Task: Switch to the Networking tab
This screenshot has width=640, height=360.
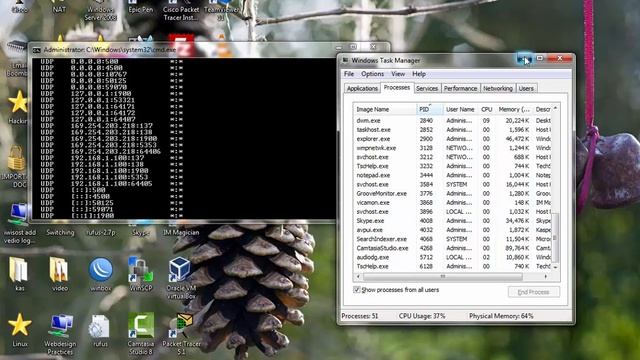Action: tap(498, 89)
